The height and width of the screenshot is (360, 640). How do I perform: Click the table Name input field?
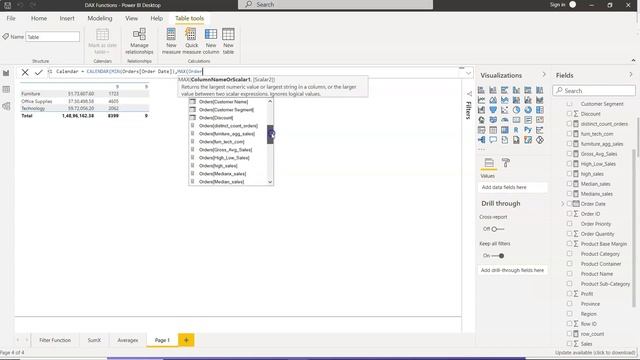[x=53, y=37]
